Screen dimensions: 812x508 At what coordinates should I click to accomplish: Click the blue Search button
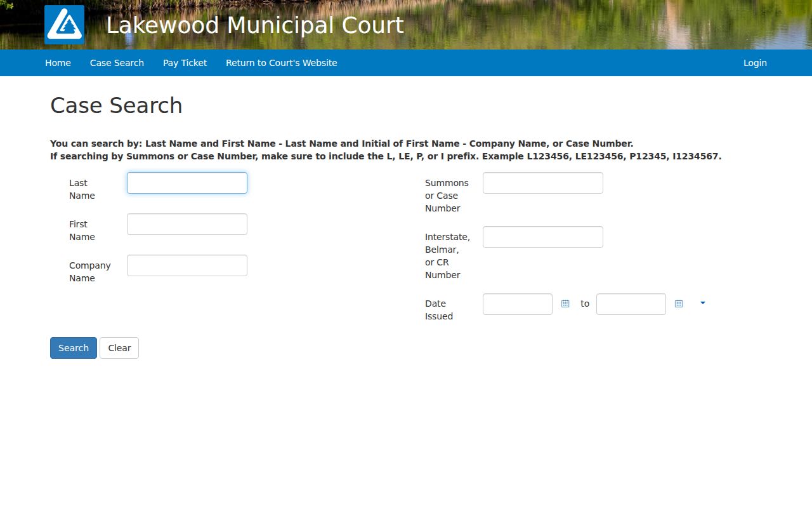(x=74, y=348)
